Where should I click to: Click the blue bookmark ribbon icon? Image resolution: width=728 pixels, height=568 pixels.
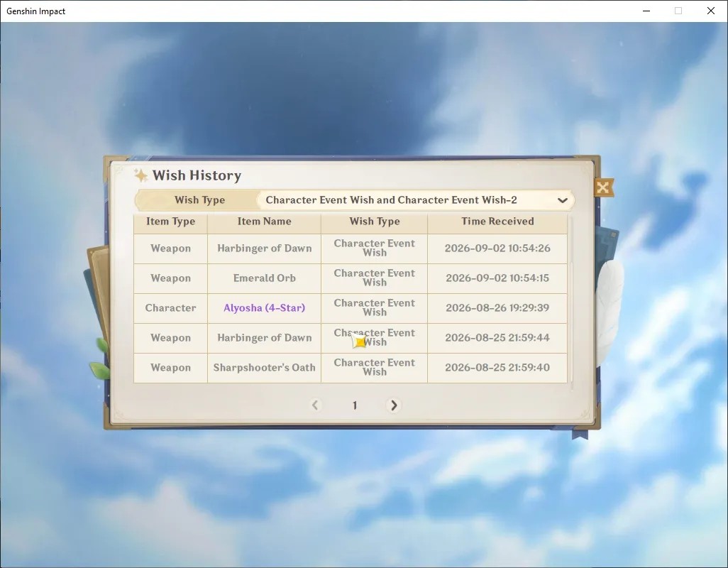tap(580, 435)
